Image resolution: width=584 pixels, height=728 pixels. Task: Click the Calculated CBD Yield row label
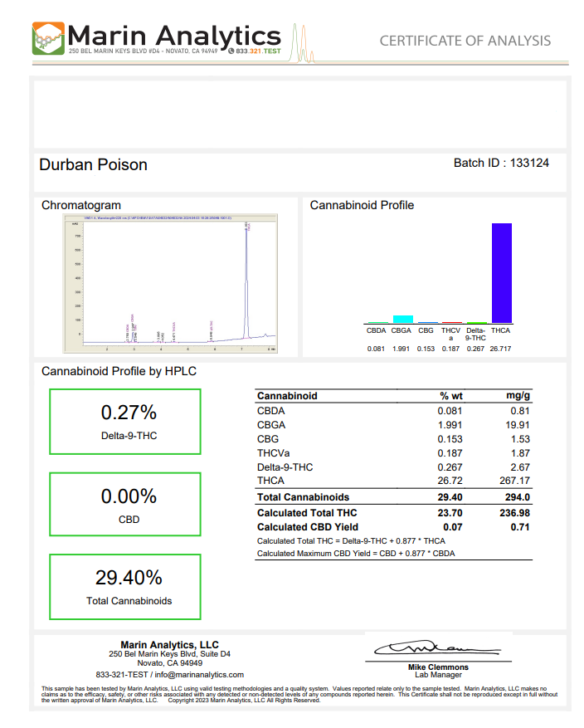click(x=308, y=527)
